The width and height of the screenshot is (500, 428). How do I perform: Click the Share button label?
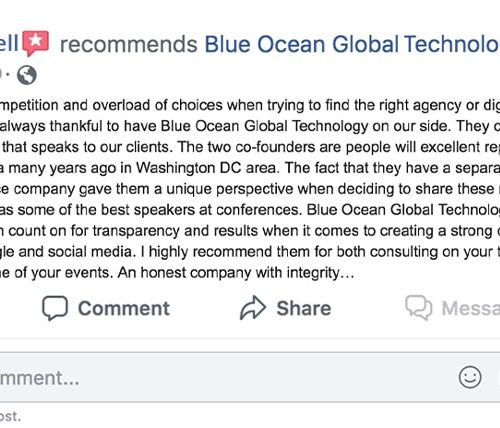(x=304, y=308)
